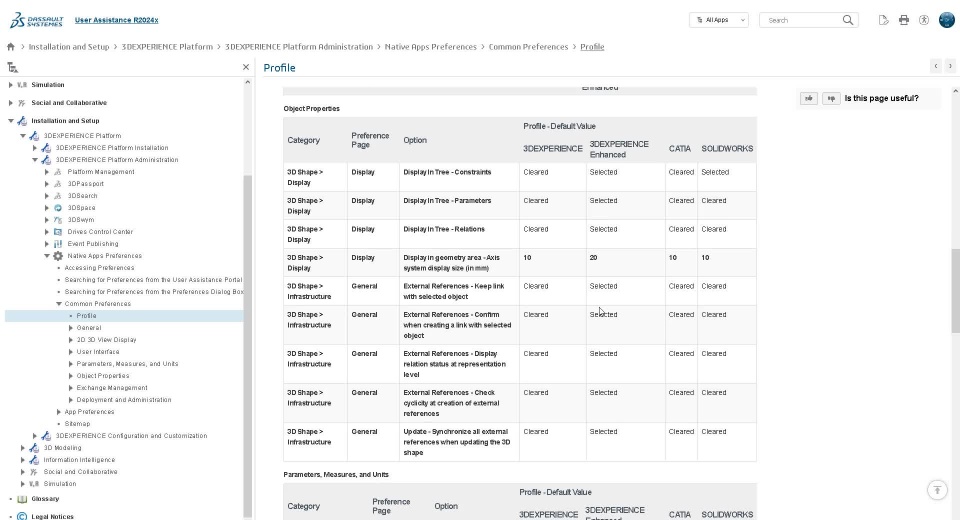Go to home breadcrumb icon
Screen dimensions: 960x520
pos(10,47)
